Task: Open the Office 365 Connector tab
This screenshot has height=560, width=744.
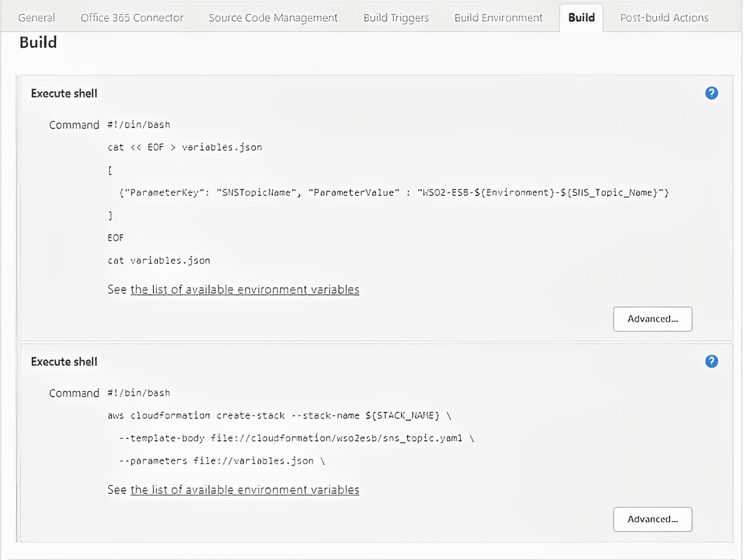Action: pos(131,17)
